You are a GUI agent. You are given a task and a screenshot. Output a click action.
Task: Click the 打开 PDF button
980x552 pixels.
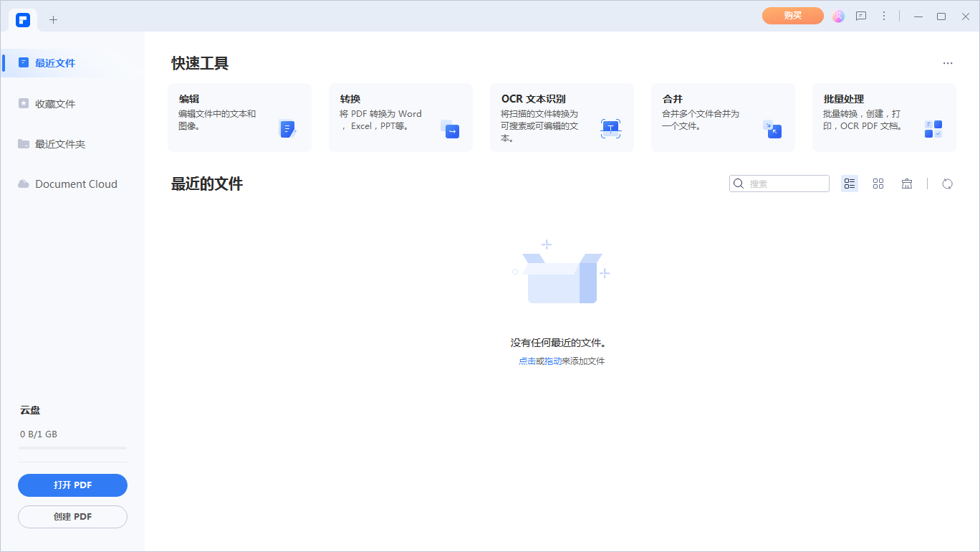pyautogui.click(x=72, y=485)
